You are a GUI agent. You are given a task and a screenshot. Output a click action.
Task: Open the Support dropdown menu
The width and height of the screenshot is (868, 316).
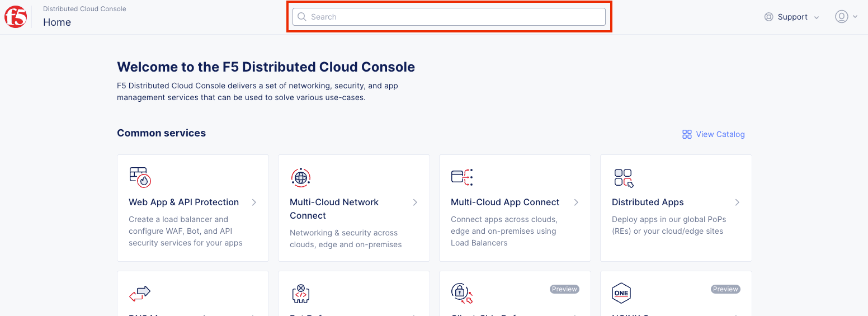(792, 17)
